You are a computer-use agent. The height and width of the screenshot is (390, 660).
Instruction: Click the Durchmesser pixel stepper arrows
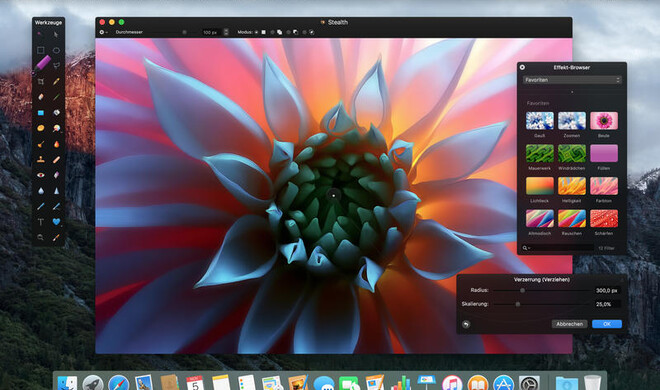(x=226, y=32)
